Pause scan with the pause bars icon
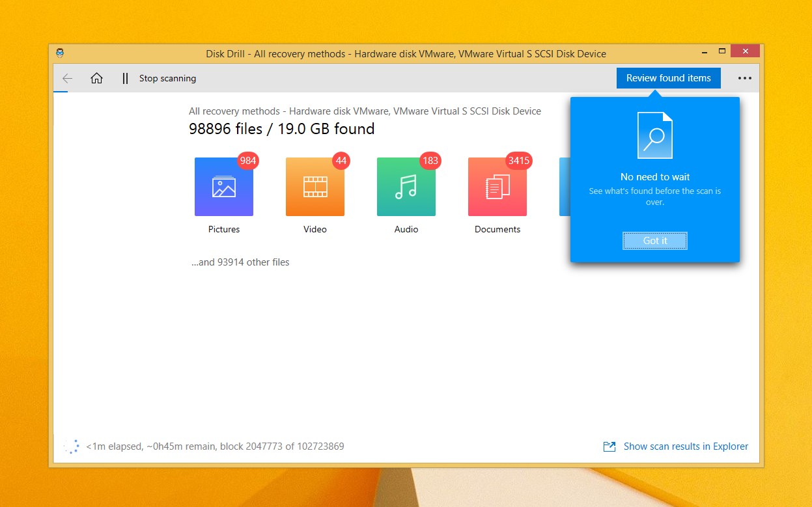 [125, 79]
